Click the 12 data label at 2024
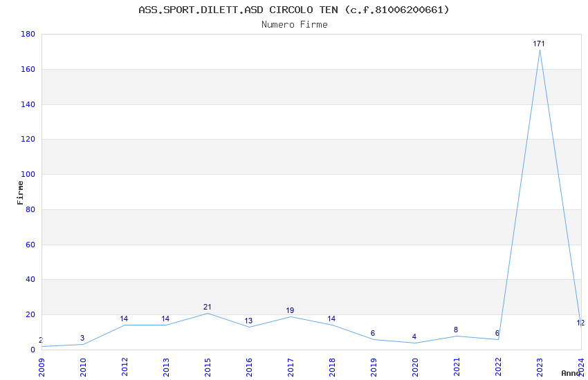The width and height of the screenshot is (588, 380). pyautogui.click(x=580, y=323)
